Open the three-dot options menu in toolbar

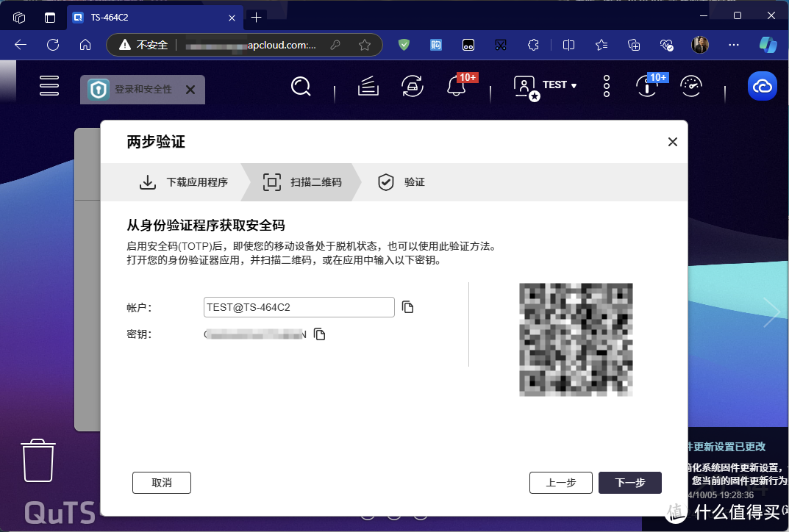[606, 86]
